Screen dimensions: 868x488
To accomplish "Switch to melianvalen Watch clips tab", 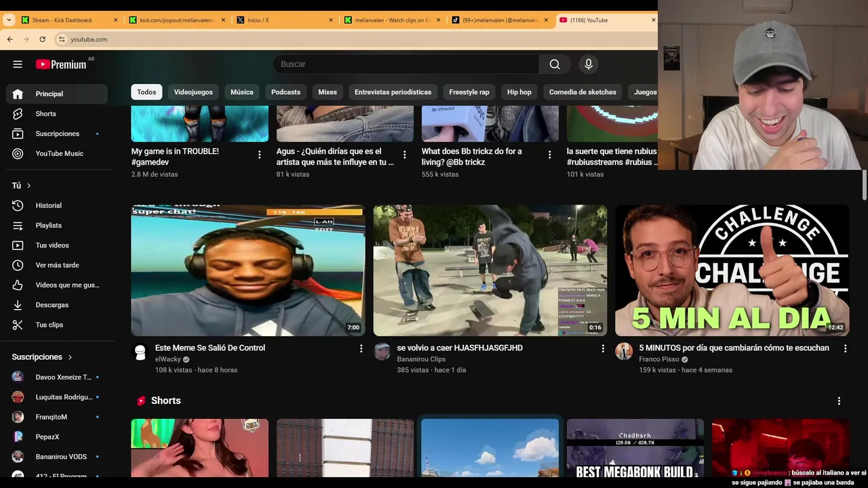I will coord(393,20).
